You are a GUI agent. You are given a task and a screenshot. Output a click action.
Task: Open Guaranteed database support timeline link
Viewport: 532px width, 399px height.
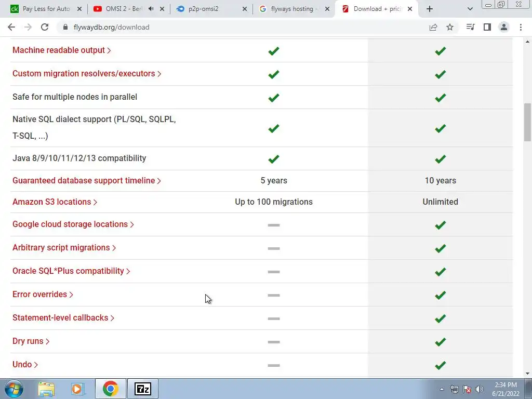(x=87, y=180)
